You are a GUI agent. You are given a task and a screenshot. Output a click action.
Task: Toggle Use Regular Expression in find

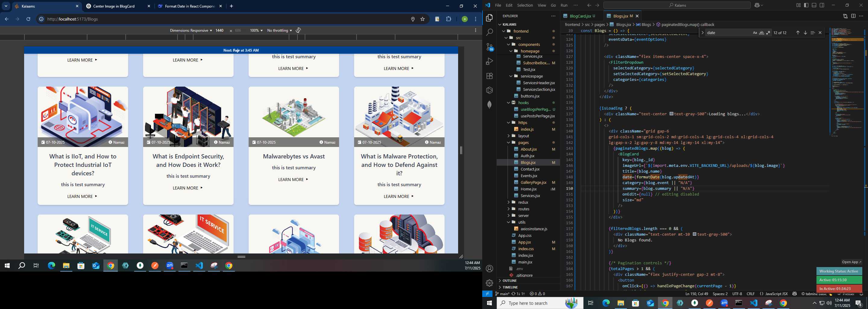pos(768,33)
